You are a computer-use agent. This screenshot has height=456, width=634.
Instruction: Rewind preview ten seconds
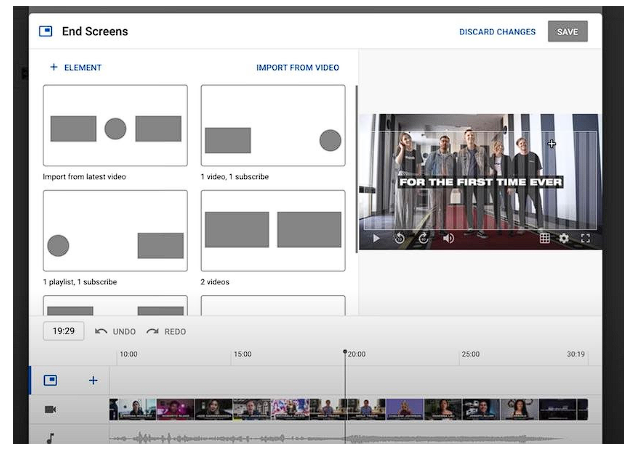click(x=399, y=238)
